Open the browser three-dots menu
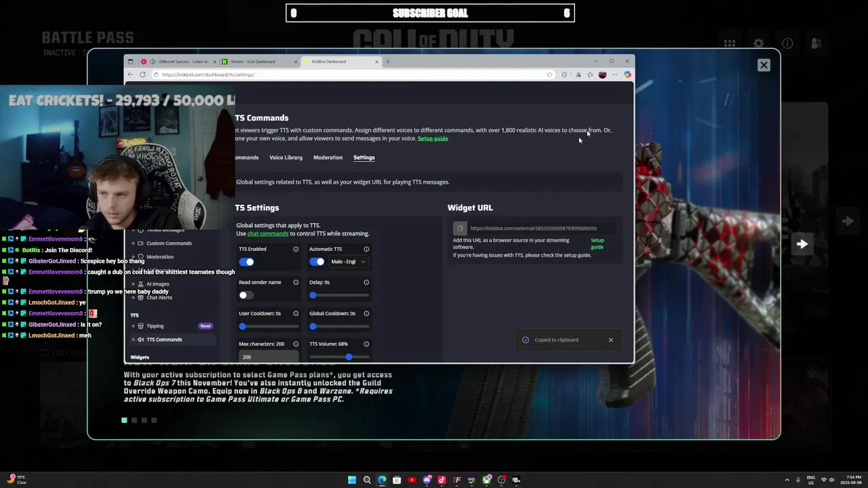The height and width of the screenshot is (488, 868). click(614, 75)
